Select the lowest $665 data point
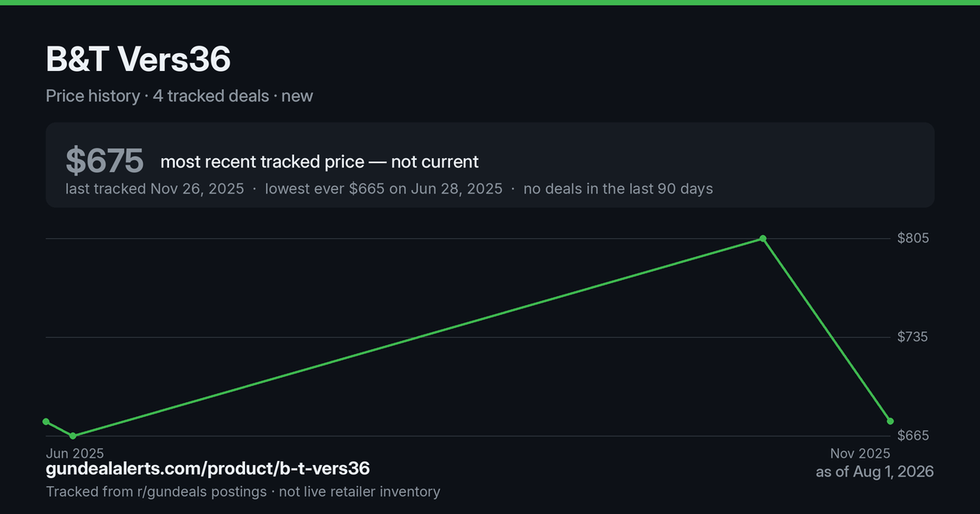980x514 pixels. [x=73, y=436]
